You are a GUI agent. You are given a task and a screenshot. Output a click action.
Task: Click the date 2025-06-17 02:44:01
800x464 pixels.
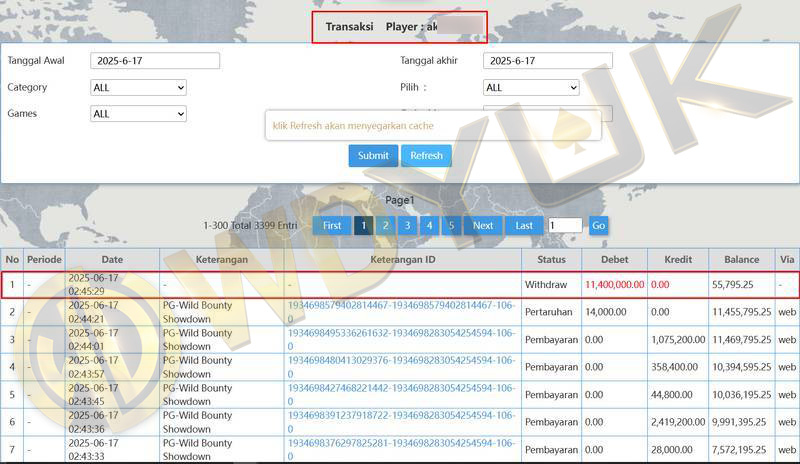point(93,339)
